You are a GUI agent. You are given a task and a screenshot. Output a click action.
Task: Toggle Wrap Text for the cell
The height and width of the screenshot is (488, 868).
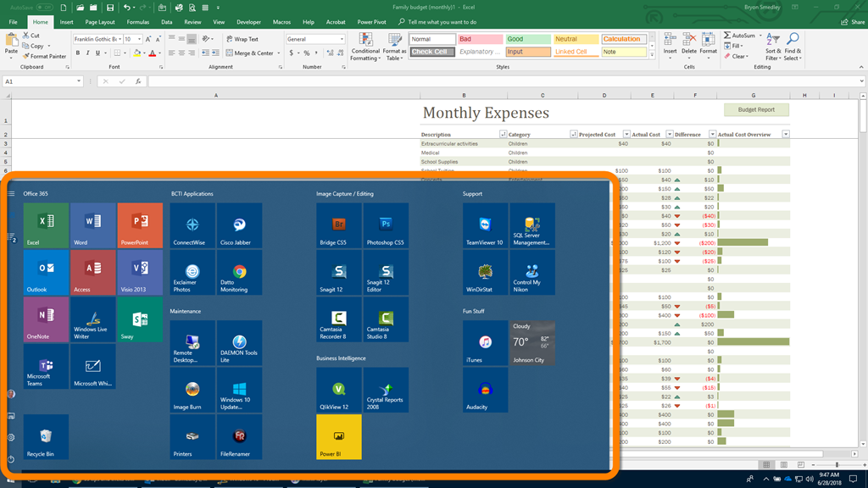[x=242, y=39]
